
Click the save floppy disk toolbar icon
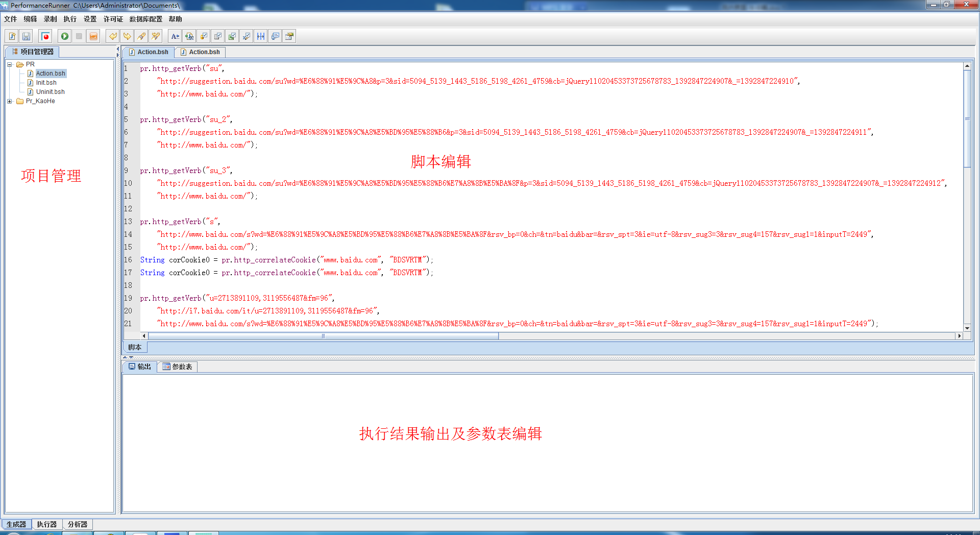click(x=26, y=36)
